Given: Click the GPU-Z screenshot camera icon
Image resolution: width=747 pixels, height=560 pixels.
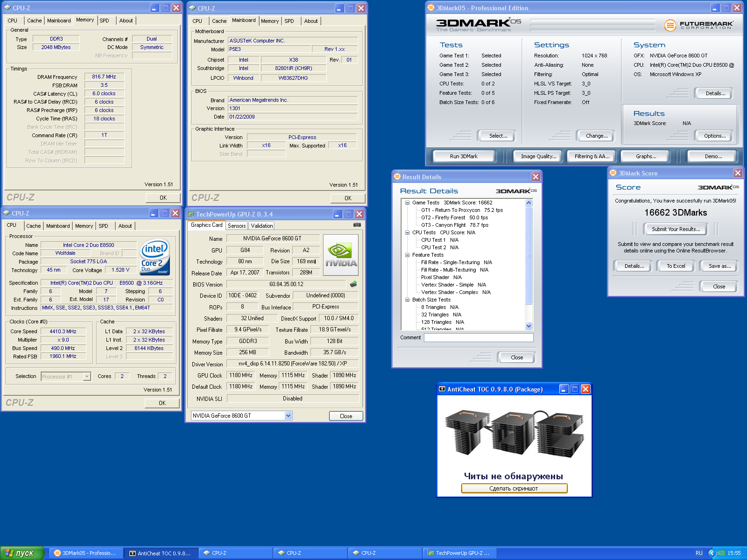Looking at the screenshot, I should [x=357, y=225].
